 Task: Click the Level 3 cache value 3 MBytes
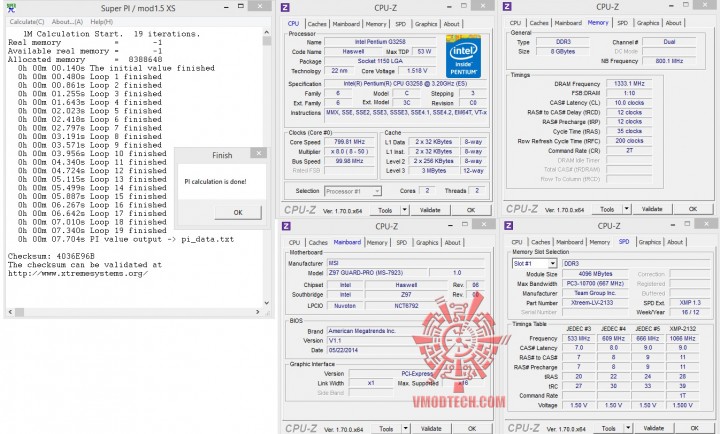(434, 171)
